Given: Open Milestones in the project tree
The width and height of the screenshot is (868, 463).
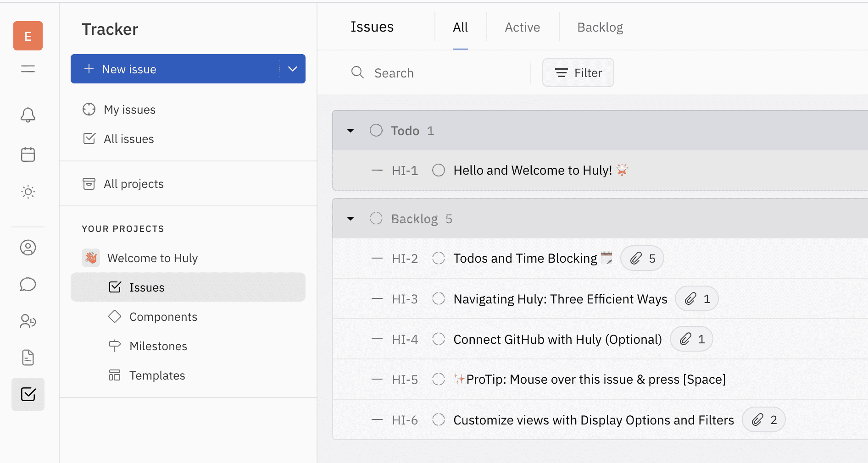Looking at the screenshot, I should (x=158, y=346).
